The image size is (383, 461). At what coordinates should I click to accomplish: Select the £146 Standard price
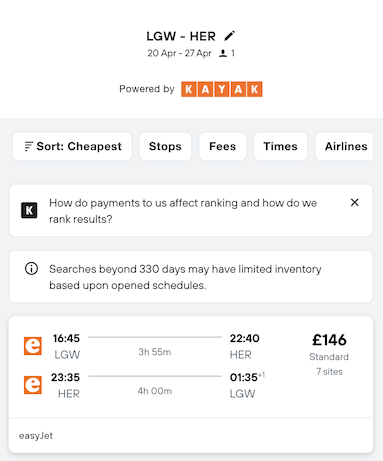coord(329,347)
